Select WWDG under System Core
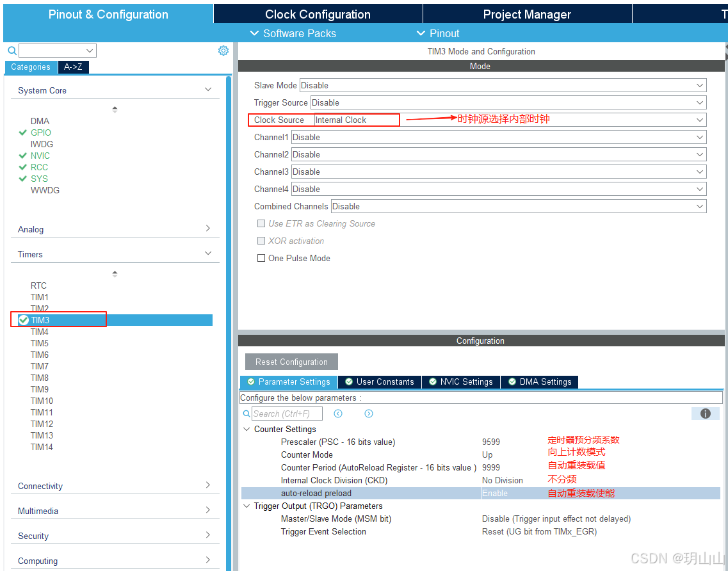This screenshot has width=728, height=571. 45,190
